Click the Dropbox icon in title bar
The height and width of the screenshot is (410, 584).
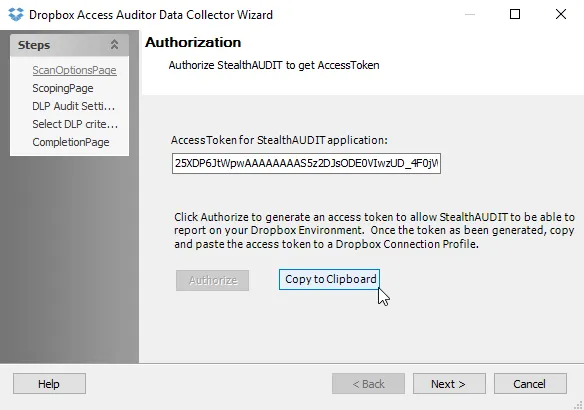(x=16, y=15)
